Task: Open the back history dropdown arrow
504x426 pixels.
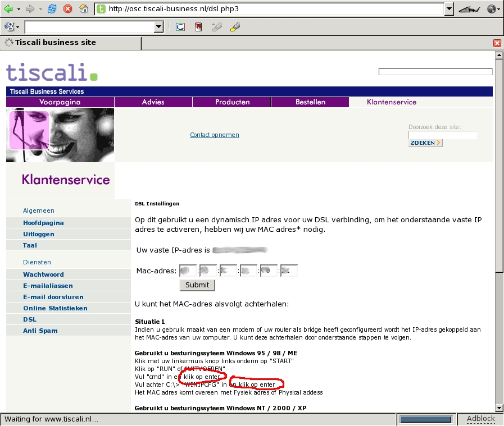Action: [19, 9]
